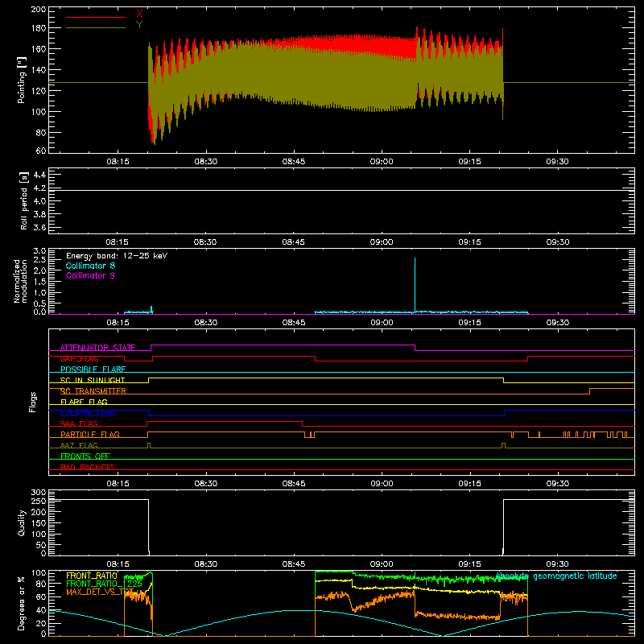Click the 08:15 tick under the Pointing plot
644x644 pixels.
[x=118, y=162]
